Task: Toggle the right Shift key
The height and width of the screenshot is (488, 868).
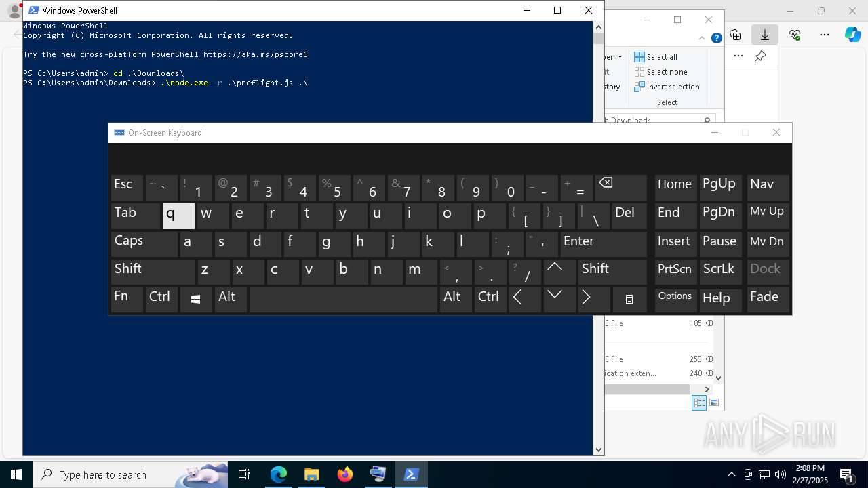Action: coord(612,271)
